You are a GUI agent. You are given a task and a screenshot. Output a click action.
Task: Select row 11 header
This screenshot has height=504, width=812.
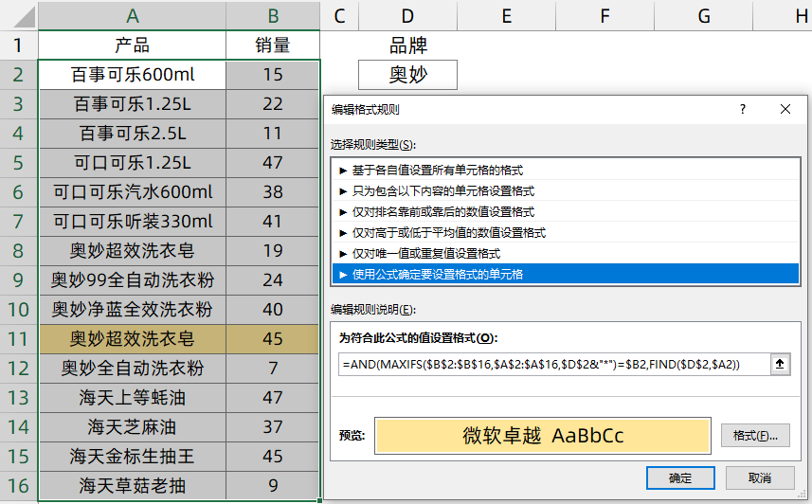[x=18, y=339]
